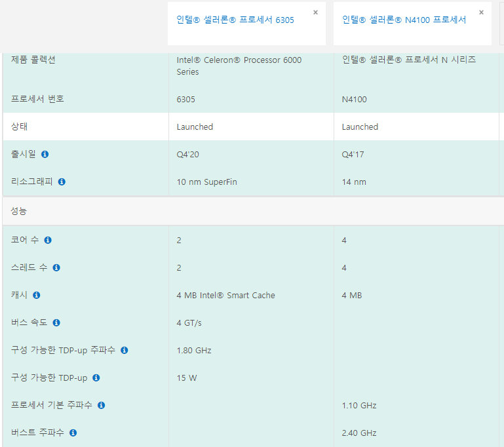
Task: Click the 프로세서 번호 row label
Action: pyautogui.click(x=37, y=99)
